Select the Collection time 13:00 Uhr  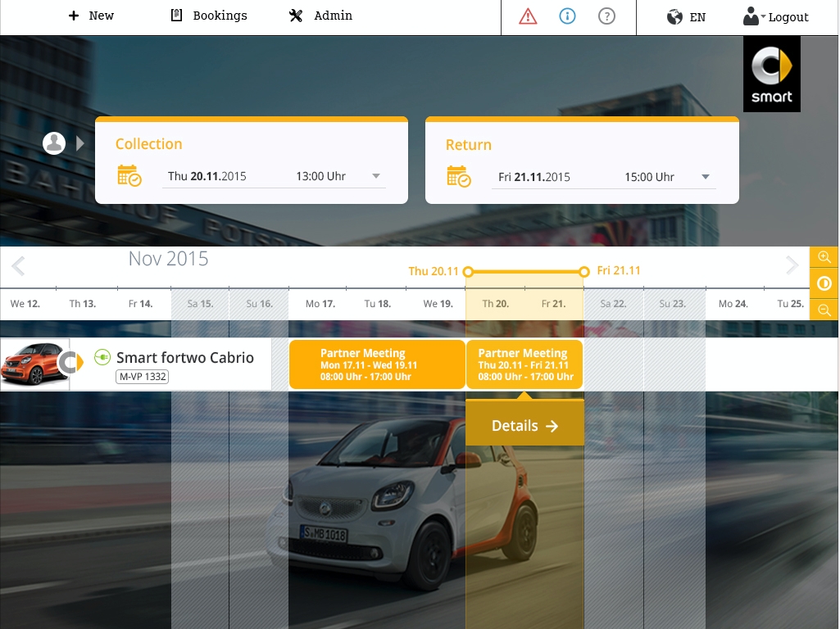coord(321,176)
